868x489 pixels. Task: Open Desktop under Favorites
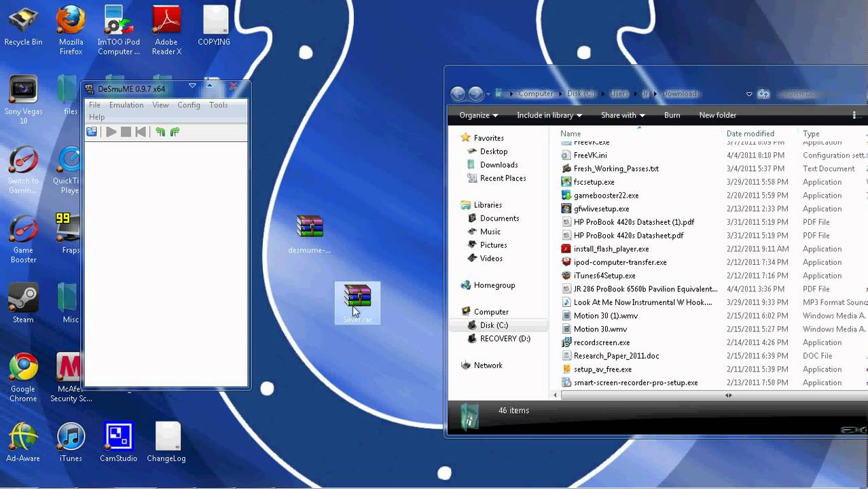[x=486, y=151]
